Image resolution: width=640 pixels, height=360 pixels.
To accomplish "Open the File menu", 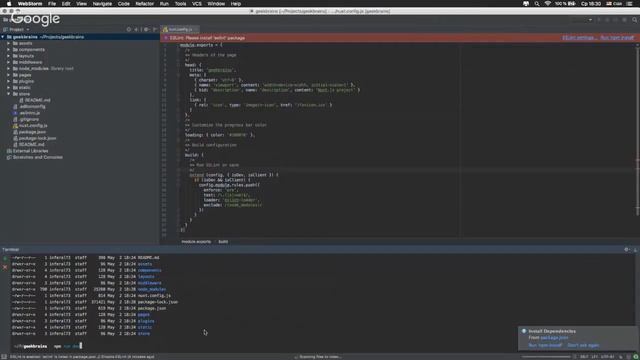I will tap(52, 4).
